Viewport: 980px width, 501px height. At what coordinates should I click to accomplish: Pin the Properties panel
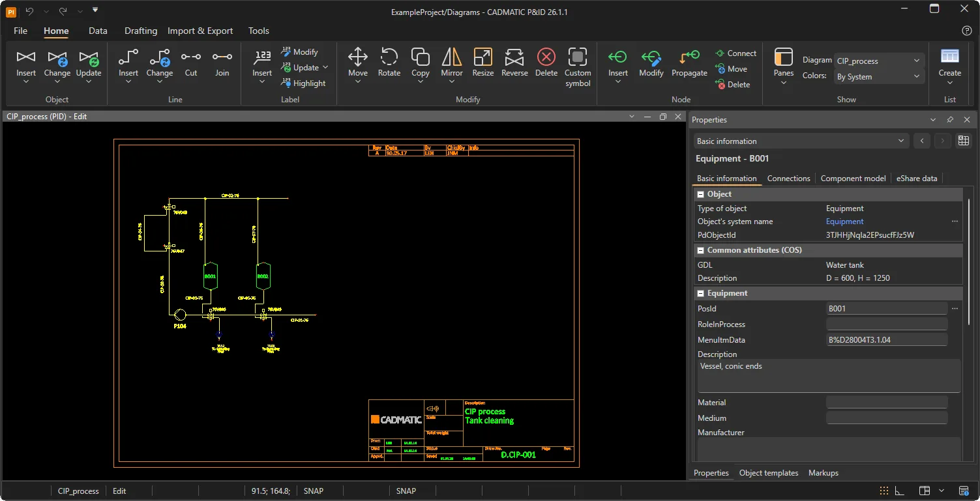950,120
